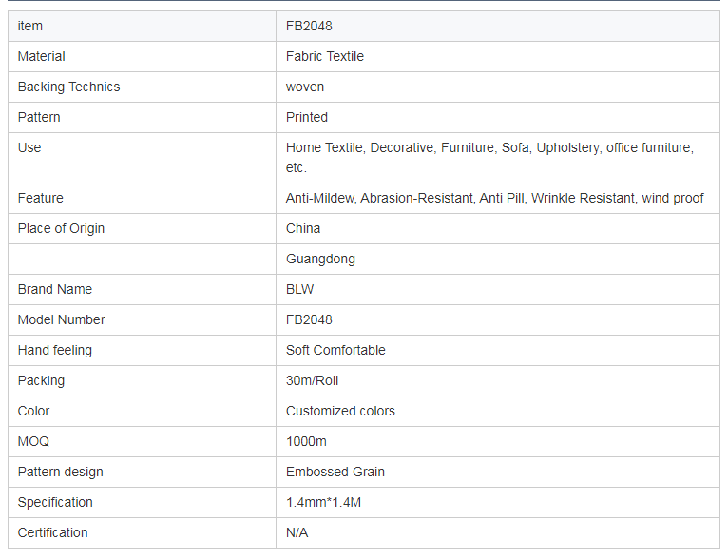Click the FB2048 item value
The width and height of the screenshot is (728, 560).
(309, 26)
